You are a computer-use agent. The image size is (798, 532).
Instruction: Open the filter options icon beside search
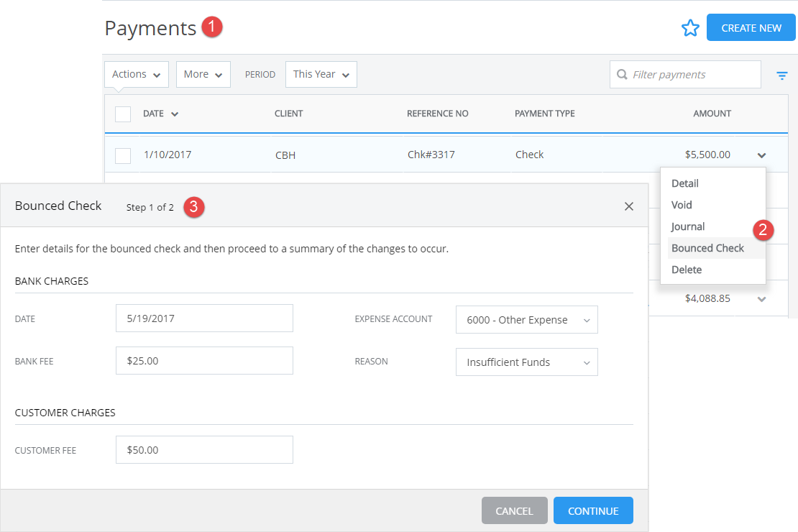click(x=781, y=74)
